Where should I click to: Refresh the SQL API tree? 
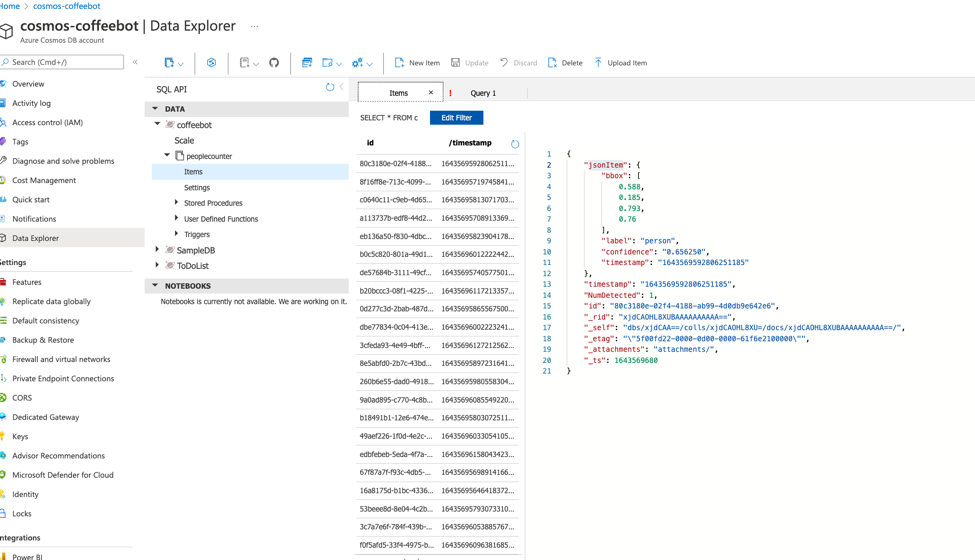click(330, 88)
